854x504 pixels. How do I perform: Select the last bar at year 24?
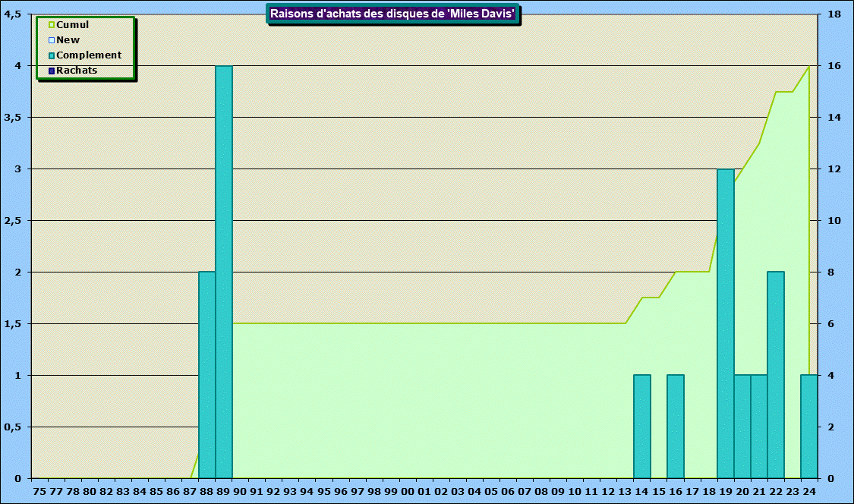(809, 427)
